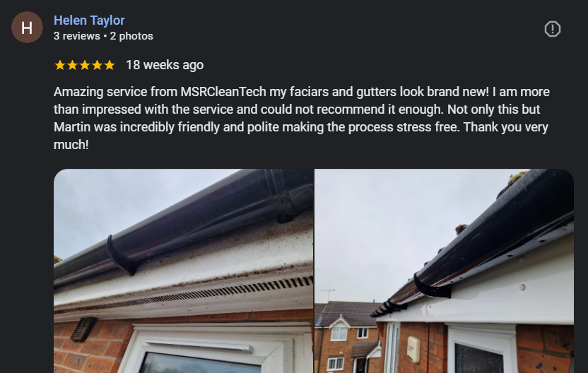Click the fourth yellow rating star

click(97, 65)
